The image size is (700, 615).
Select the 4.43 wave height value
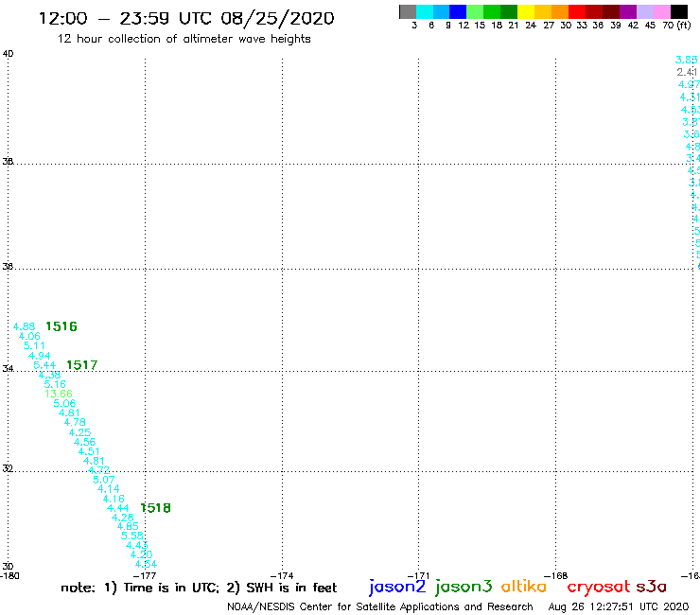(136, 545)
